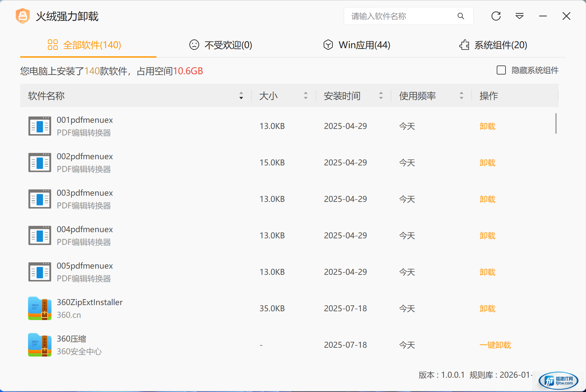The image size is (586, 392).
Task: Switch to 系统组件(20) tab
Action: (x=493, y=45)
